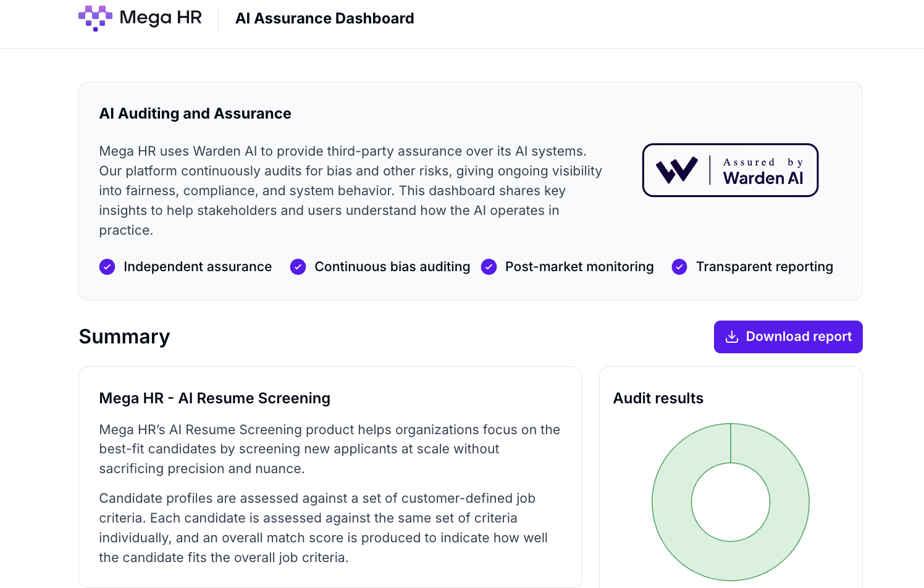The width and height of the screenshot is (924, 588).
Task: Click the Summary heading
Action: pyautogui.click(x=124, y=337)
